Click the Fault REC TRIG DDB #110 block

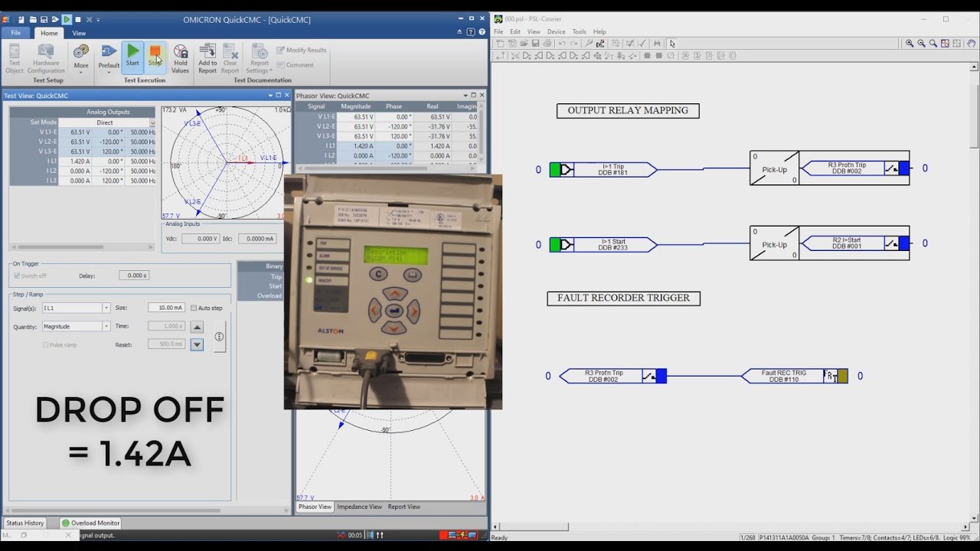[x=794, y=376]
